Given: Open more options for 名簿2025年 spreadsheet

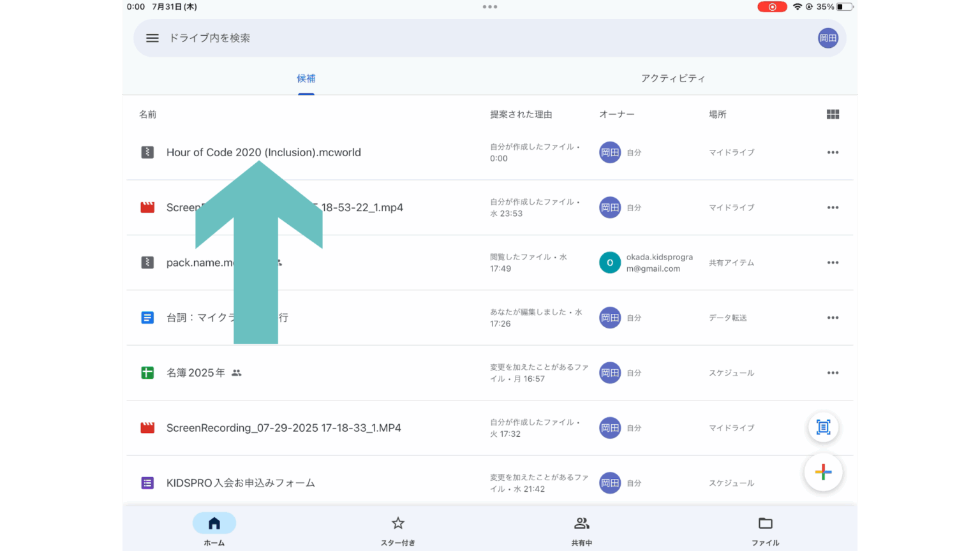Looking at the screenshot, I should [833, 373].
